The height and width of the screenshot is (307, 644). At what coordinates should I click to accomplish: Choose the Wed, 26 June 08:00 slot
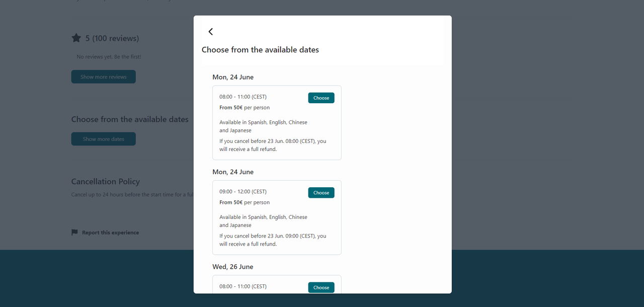click(x=321, y=287)
